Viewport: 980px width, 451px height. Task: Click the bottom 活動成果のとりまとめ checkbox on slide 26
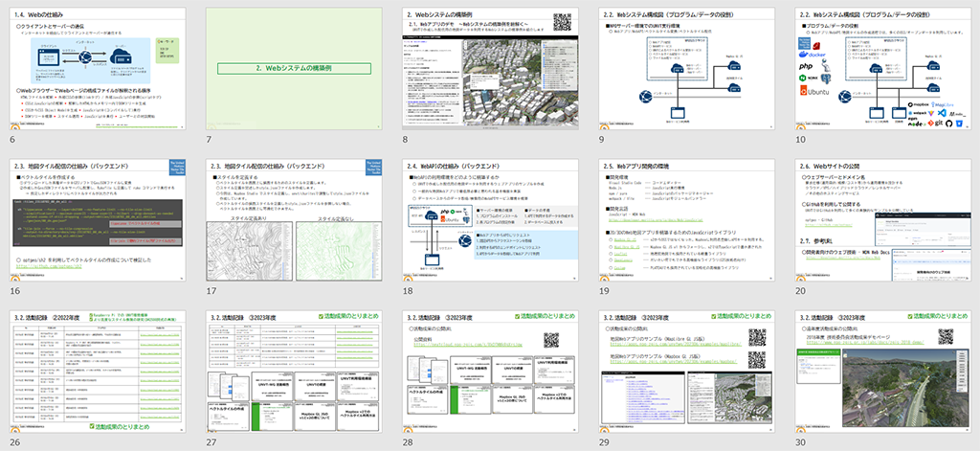(x=90, y=424)
